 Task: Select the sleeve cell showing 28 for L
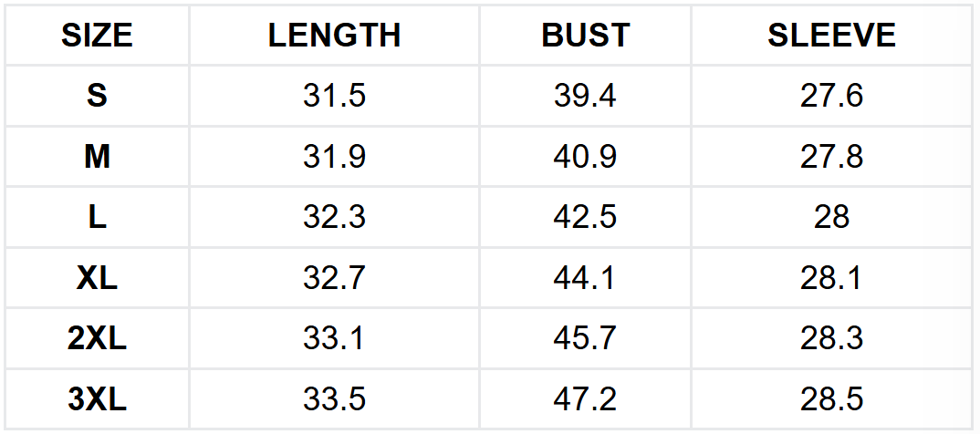[831, 217]
